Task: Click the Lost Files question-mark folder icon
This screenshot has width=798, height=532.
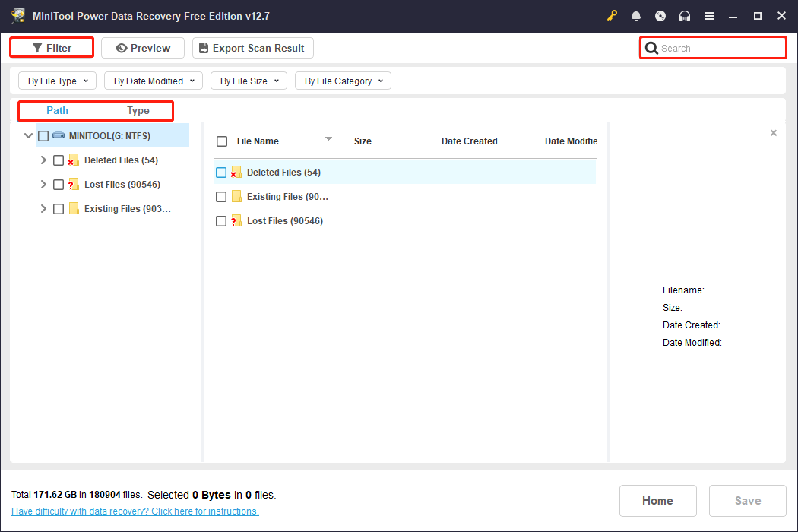Action: tap(72, 184)
